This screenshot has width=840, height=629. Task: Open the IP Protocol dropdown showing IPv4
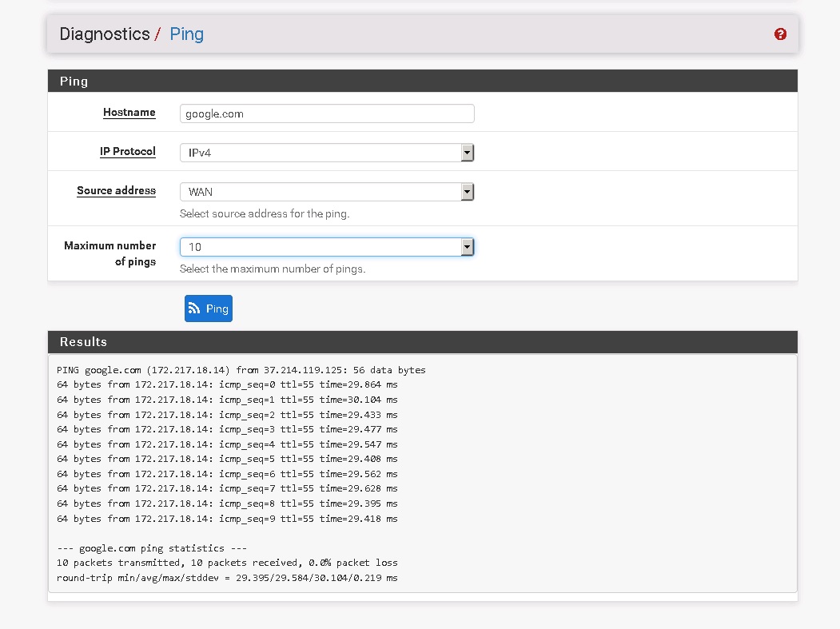pos(327,153)
